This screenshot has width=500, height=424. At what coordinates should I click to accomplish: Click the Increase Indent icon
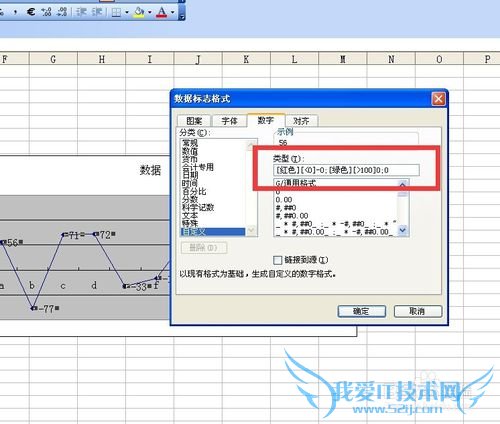(x=97, y=12)
